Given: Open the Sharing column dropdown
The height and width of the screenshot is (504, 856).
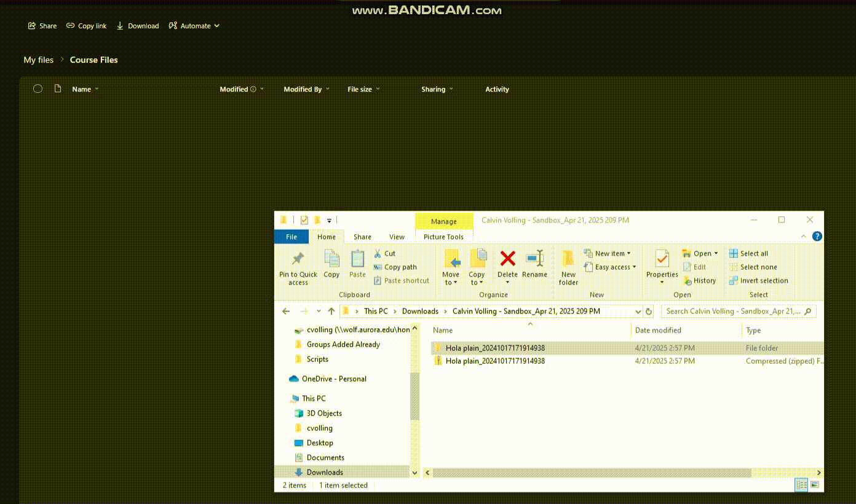Looking at the screenshot, I should (x=451, y=89).
